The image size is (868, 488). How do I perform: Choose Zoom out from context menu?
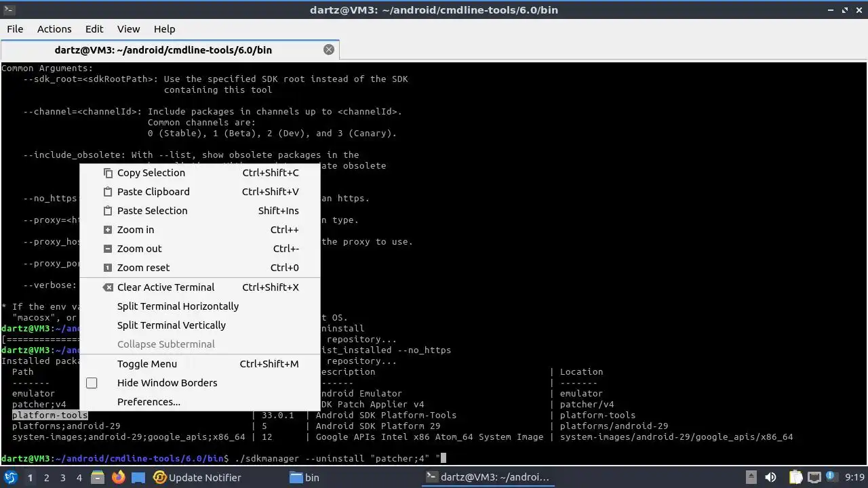click(200, 249)
